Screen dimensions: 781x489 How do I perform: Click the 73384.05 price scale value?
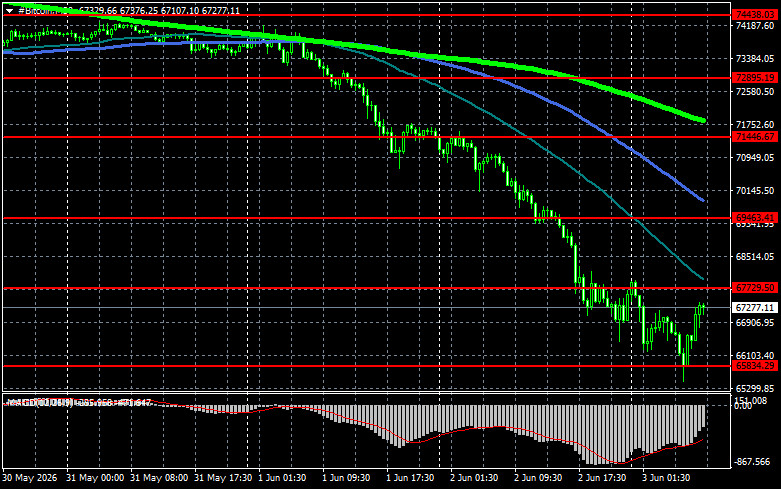(755, 59)
